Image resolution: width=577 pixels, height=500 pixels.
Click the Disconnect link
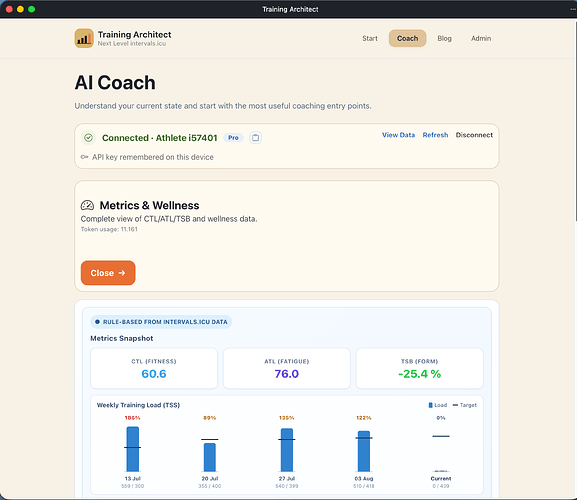pos(474,135)
